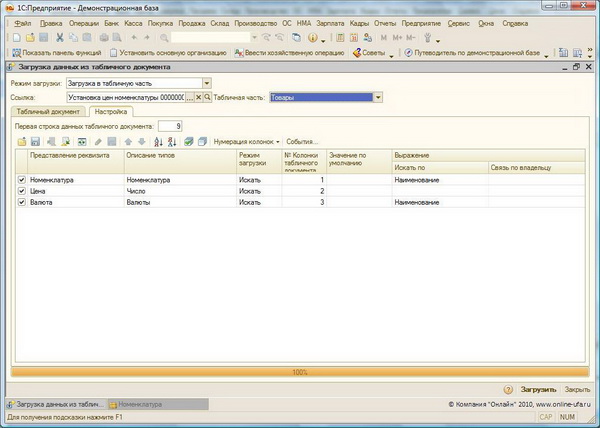The image size is (600, 428).
Task: Click the Представление реквизита column header
Action: pos(76,161)
